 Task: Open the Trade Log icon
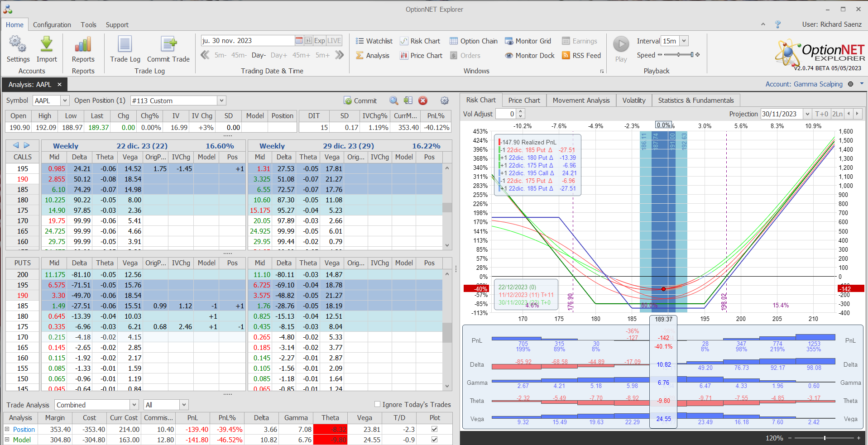pos(125,44)
